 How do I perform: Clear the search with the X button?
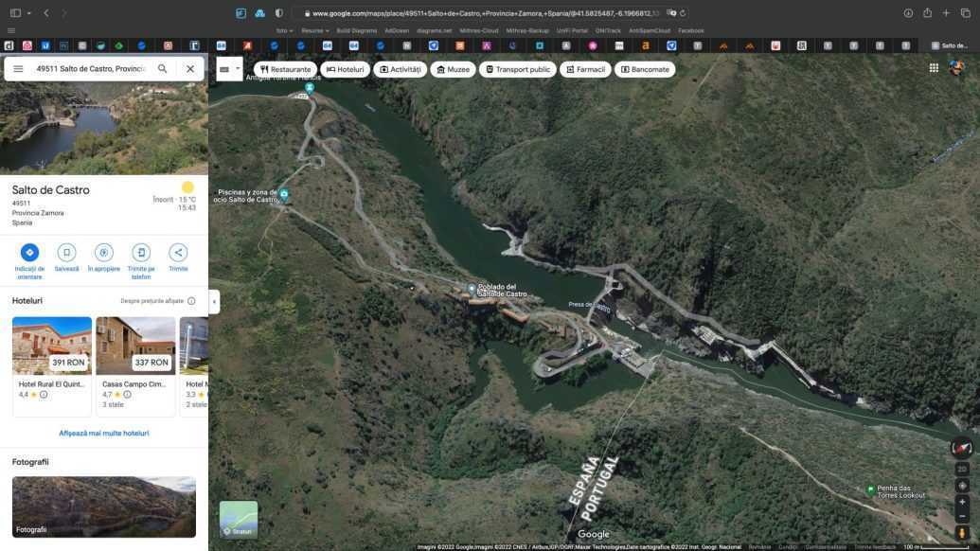(190, 69)
